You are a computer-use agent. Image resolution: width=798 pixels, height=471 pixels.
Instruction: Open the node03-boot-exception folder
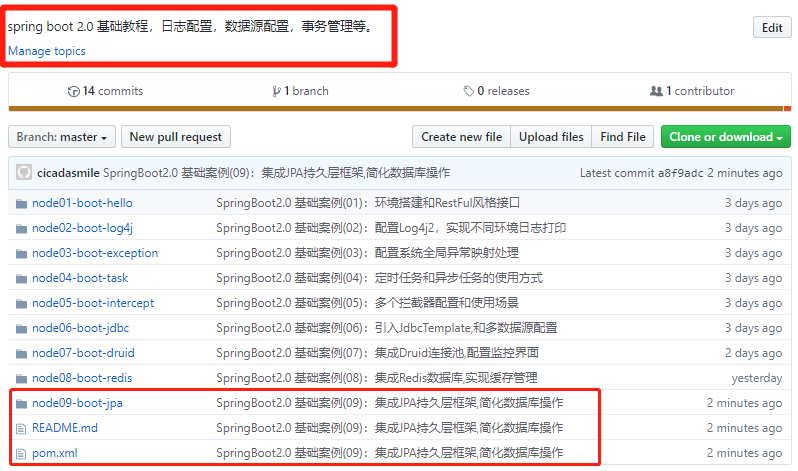[x=95, y=253]
